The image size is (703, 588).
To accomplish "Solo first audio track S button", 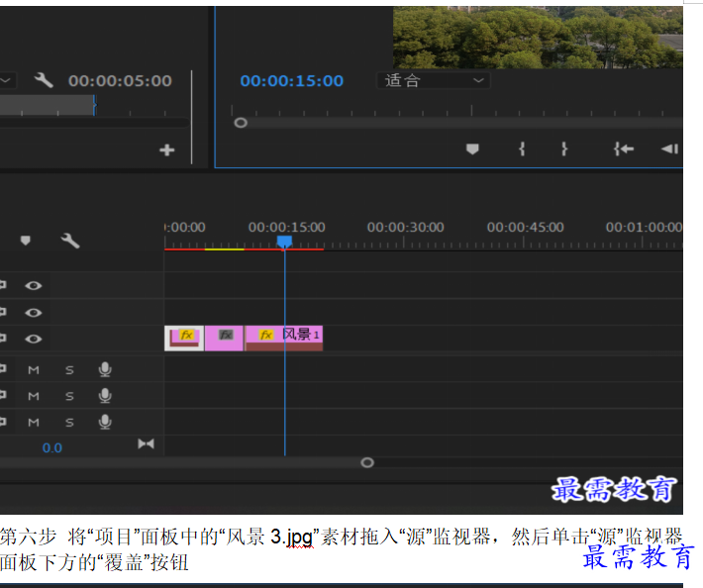I will click(69, 370).
